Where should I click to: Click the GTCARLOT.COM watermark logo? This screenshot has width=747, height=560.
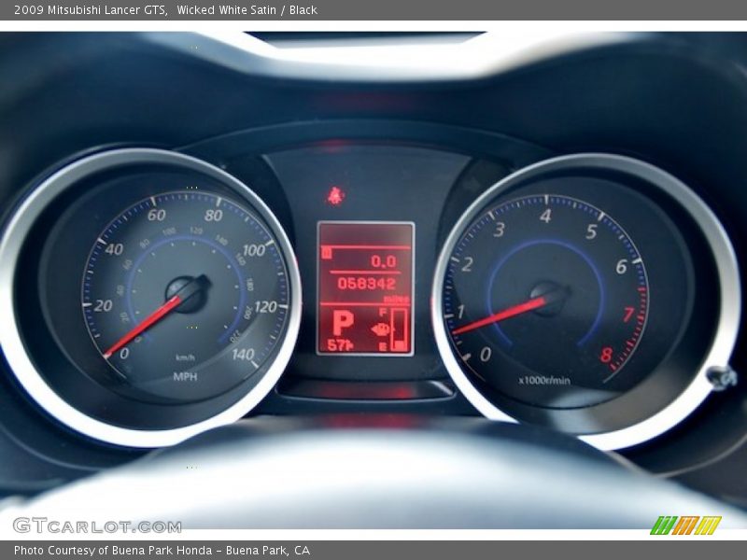[97, 525]
